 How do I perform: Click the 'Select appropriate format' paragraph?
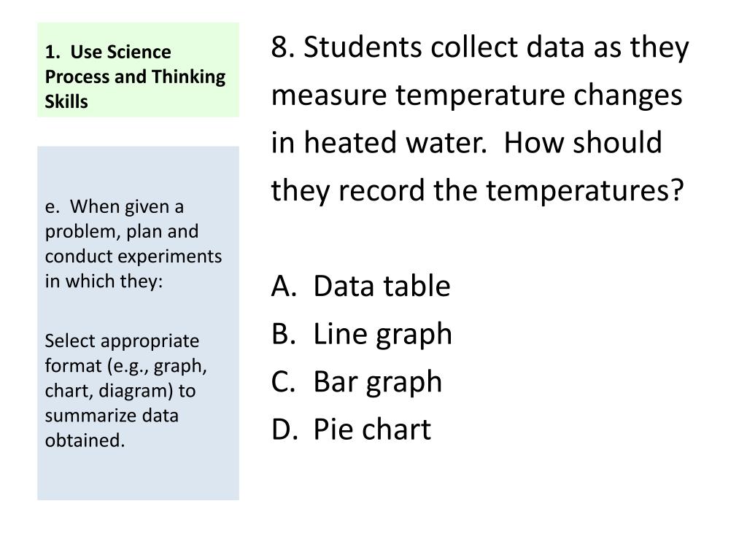(126, 391)
